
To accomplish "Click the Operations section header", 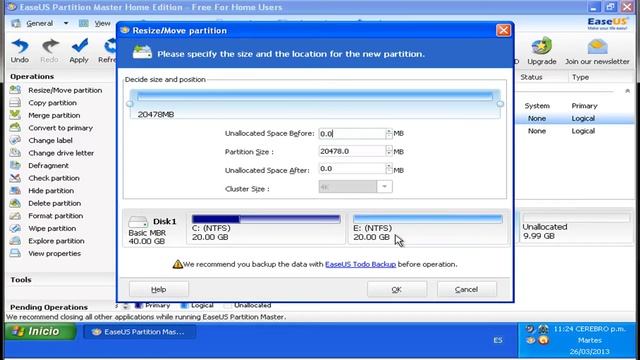I will pos(32,77).
